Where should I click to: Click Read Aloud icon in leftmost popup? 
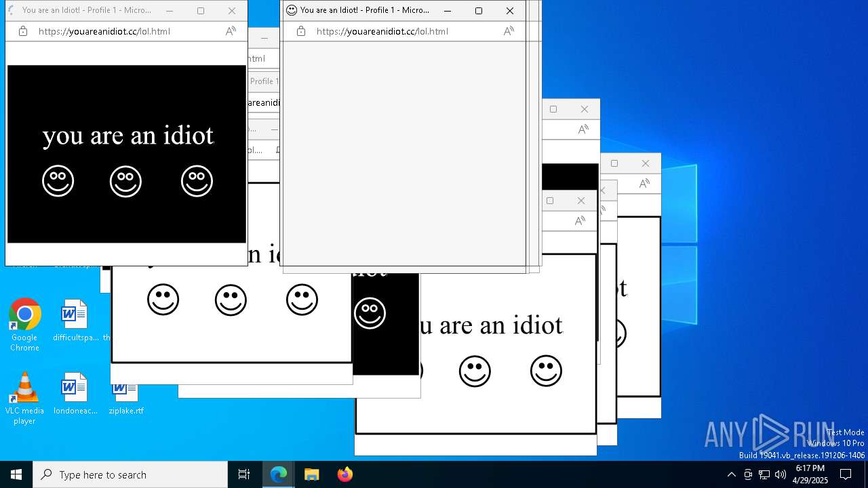point(231,31)
